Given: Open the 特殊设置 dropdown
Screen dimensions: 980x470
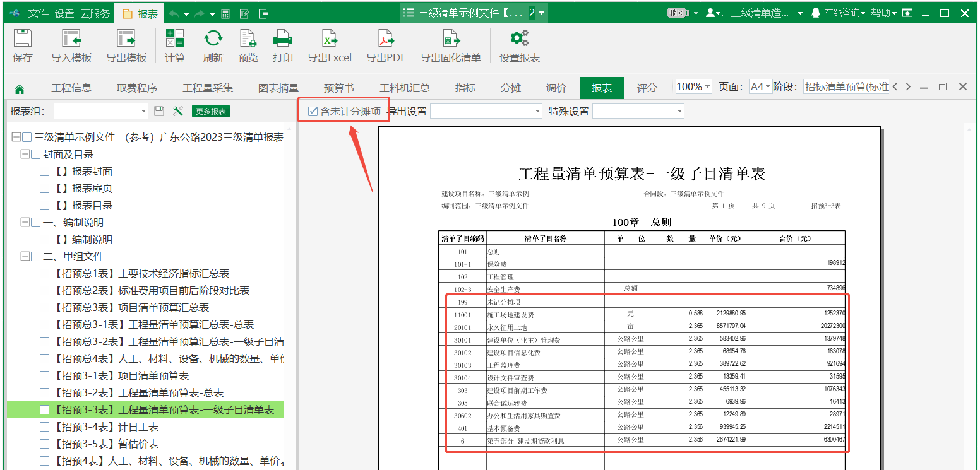Looking at the screenshot, I should [x=638, y=111].
